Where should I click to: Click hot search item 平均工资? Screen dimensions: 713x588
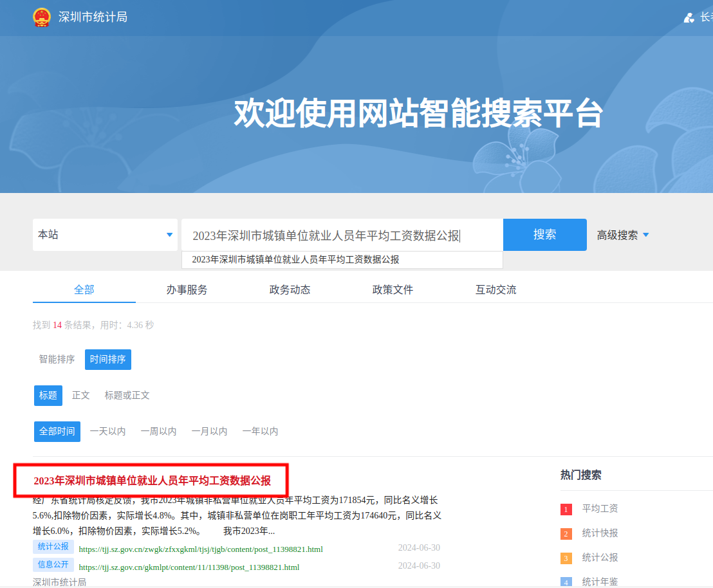click(600, 508)
